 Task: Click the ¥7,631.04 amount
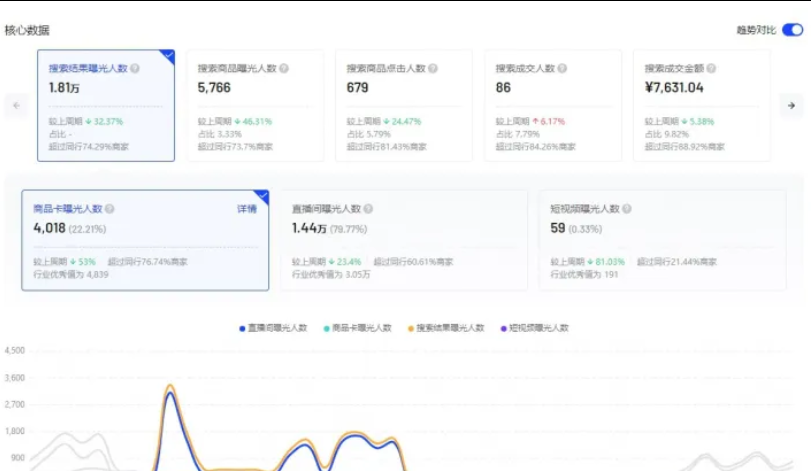click(x=674, y=88)
